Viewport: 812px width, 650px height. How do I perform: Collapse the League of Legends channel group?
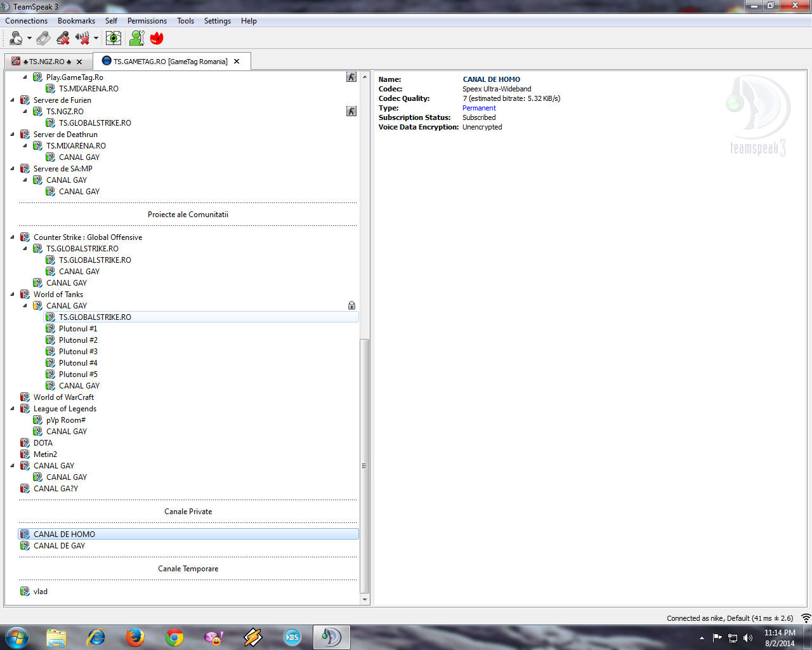coord(13,409)
